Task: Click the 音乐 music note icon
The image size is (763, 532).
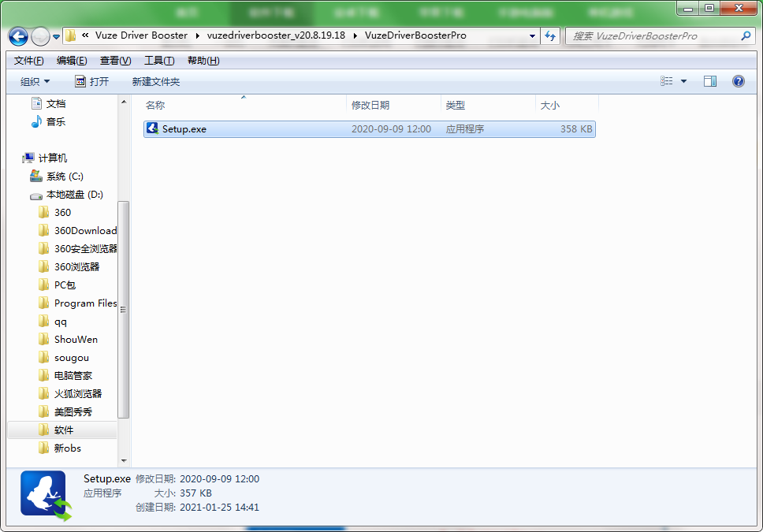Action: tap(36, 121)
